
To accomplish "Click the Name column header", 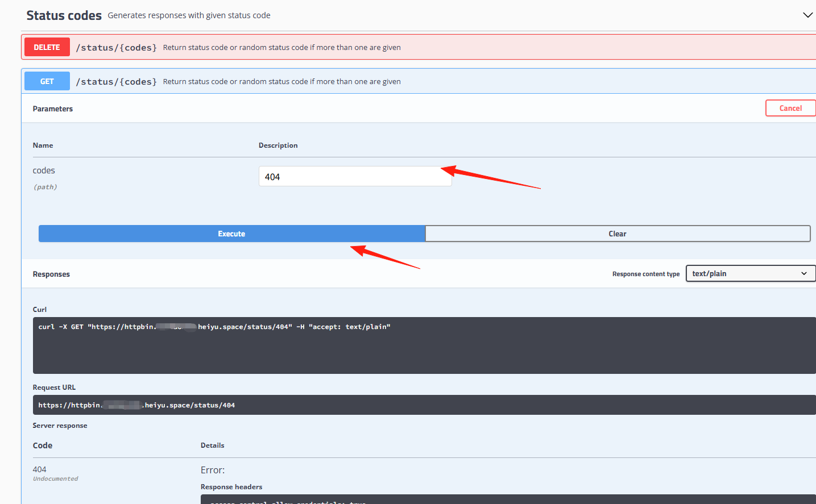I will click(43, 145).
